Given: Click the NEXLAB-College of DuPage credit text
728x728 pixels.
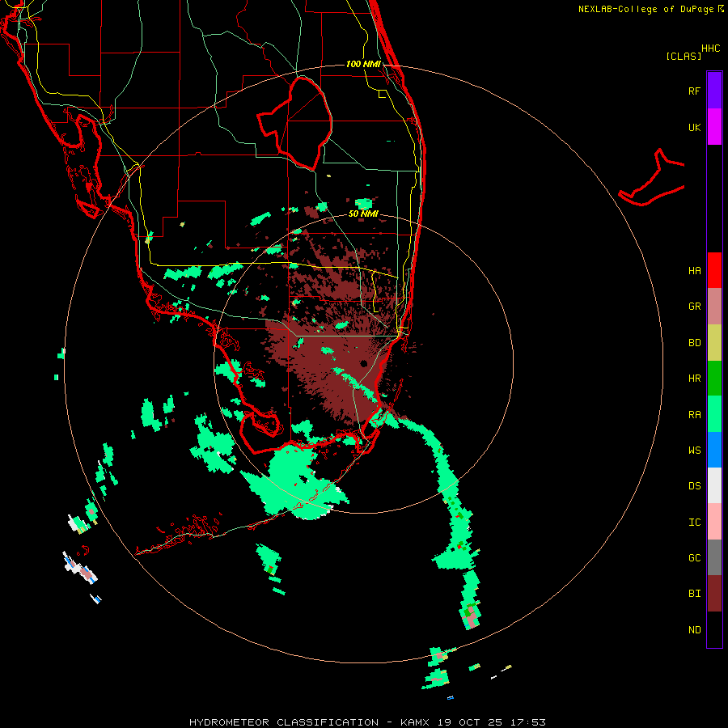Looking at the screenshot, I should (x=647, y=9).
